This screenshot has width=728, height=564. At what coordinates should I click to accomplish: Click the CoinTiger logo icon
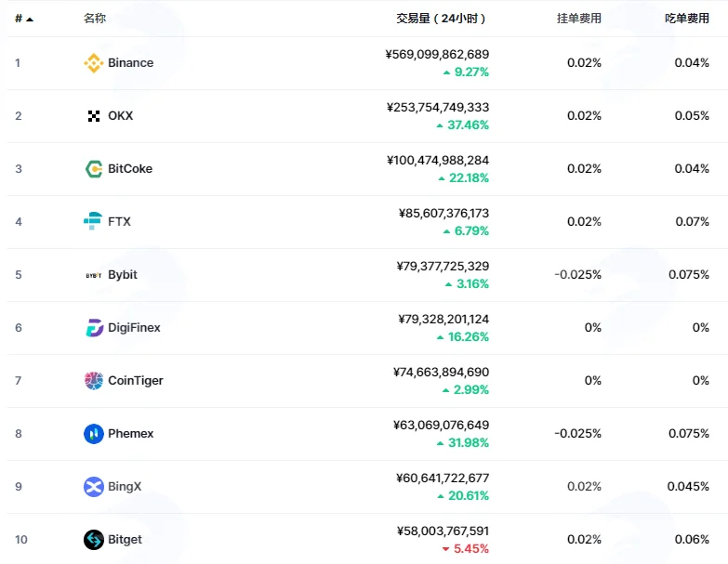click(93, 381)
